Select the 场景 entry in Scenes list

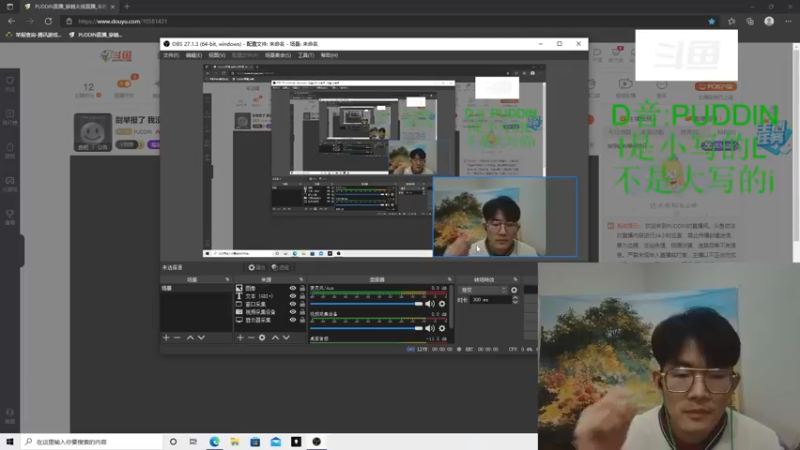[196, 288]
